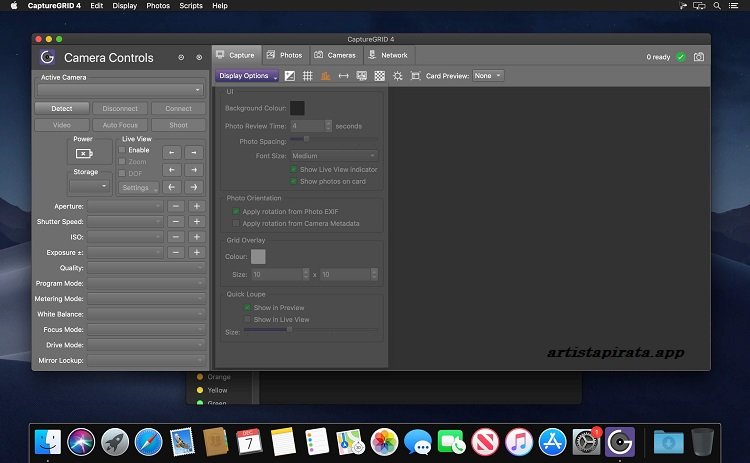Open Safari from the dock
The width and height of the screenshot is (750, 463).
pos(148,441)
